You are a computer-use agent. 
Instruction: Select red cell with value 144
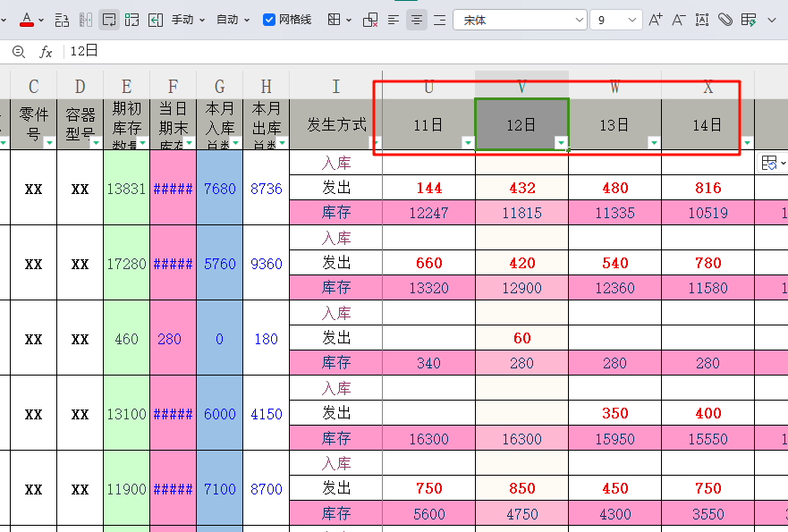tap(428, 188)
